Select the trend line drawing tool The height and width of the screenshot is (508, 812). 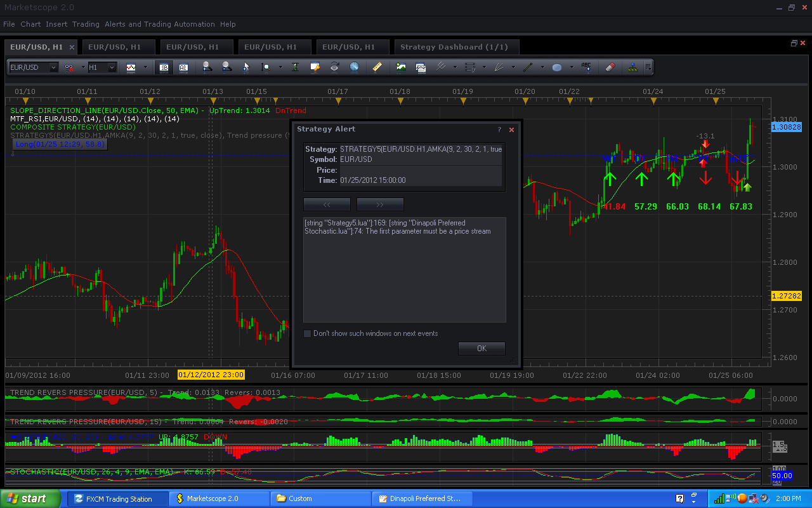coord(528,67)
